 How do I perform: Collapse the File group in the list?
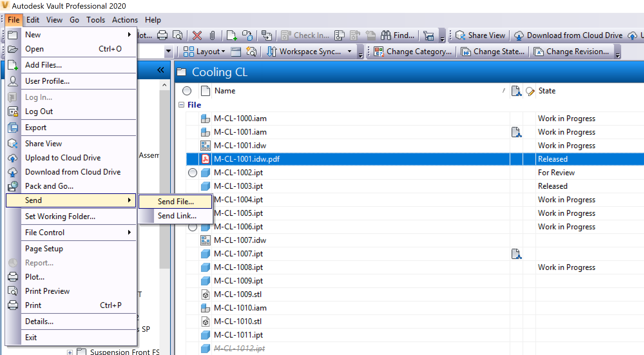[x=181, y=105]
